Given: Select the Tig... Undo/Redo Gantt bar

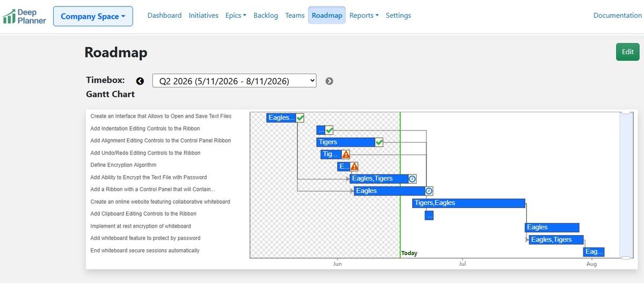Looking at the screenshot, I should point(331,154).
